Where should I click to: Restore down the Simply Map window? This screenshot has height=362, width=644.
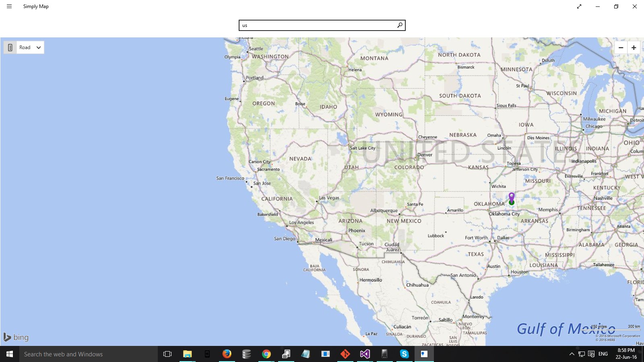[616, 6]
